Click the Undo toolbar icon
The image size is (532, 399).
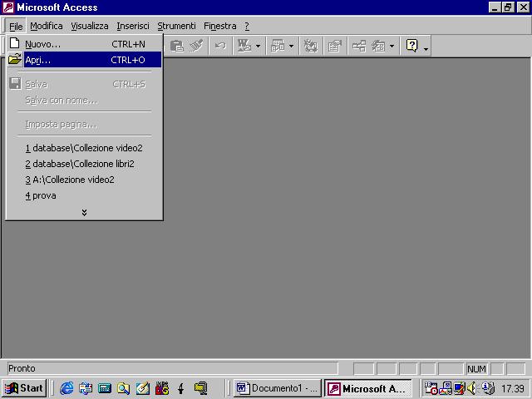220,46
